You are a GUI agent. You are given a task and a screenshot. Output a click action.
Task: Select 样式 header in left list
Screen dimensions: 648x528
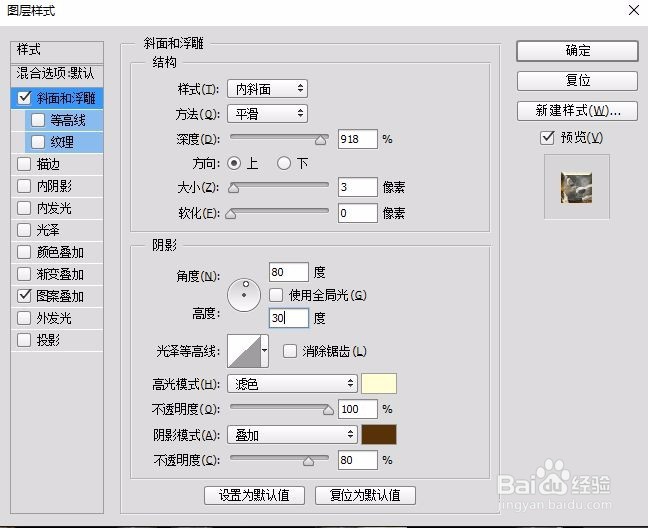tap(57, 51)
